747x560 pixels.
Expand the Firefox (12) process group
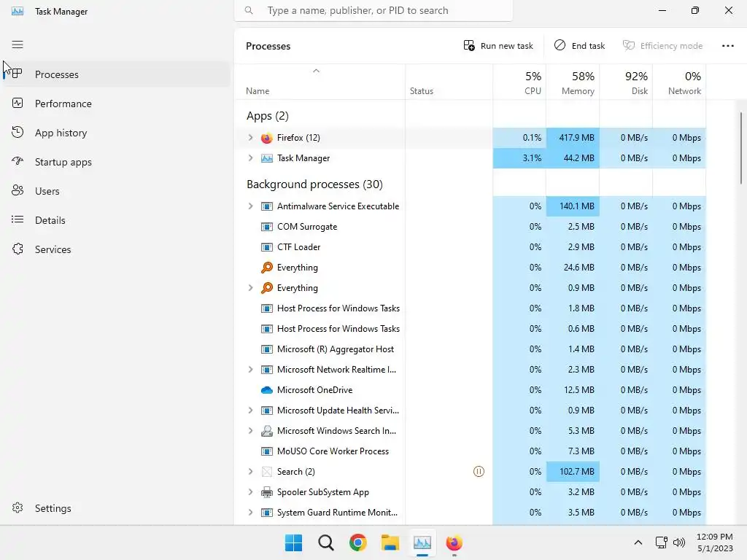pyautogui.click(x=251, y=138)
